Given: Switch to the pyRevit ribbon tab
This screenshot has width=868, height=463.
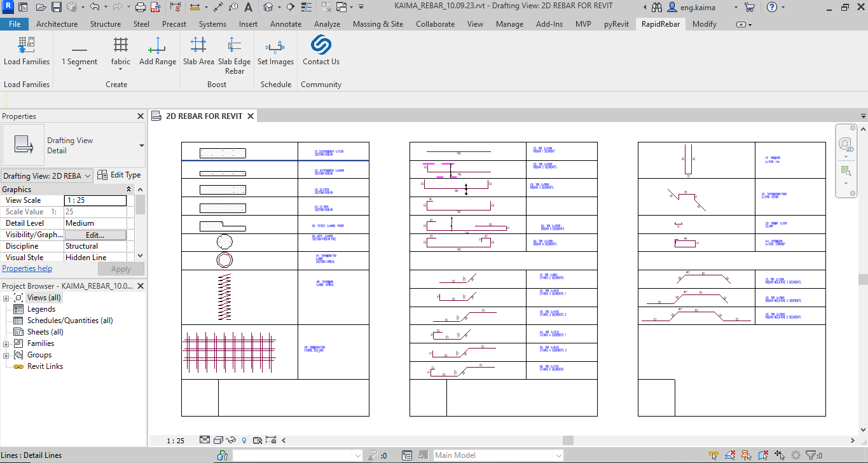Looking at the screenshot, I should [616, 24].
